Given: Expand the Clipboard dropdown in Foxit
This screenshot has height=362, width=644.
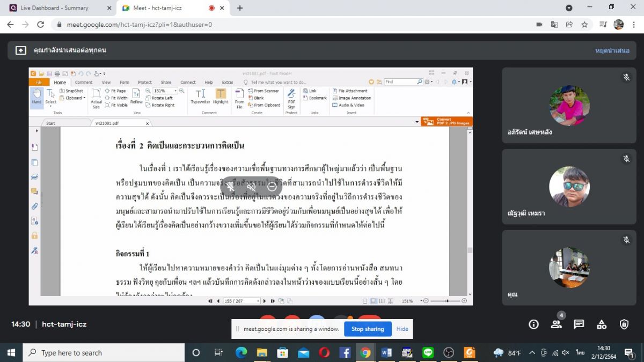Looking at the screenshot, I should point(84,98).
